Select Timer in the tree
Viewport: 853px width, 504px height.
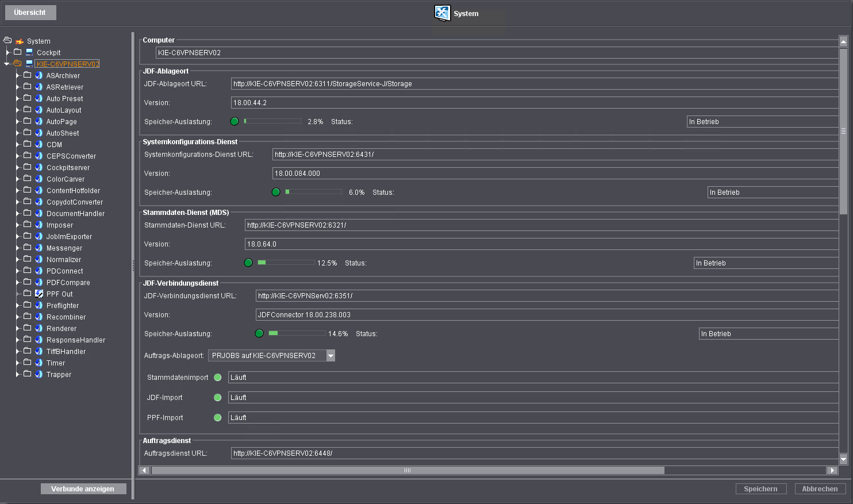pyautogui.click(x=56, y=363)
